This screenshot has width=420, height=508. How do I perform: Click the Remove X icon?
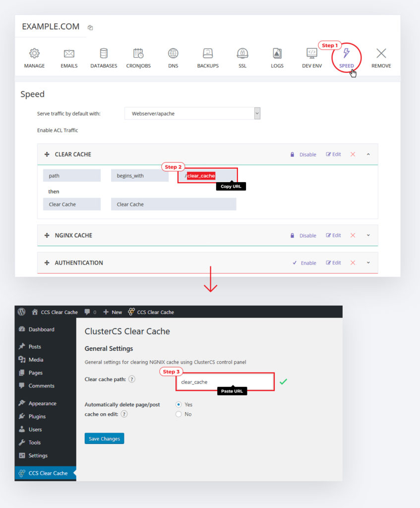(x=381, y=53)
